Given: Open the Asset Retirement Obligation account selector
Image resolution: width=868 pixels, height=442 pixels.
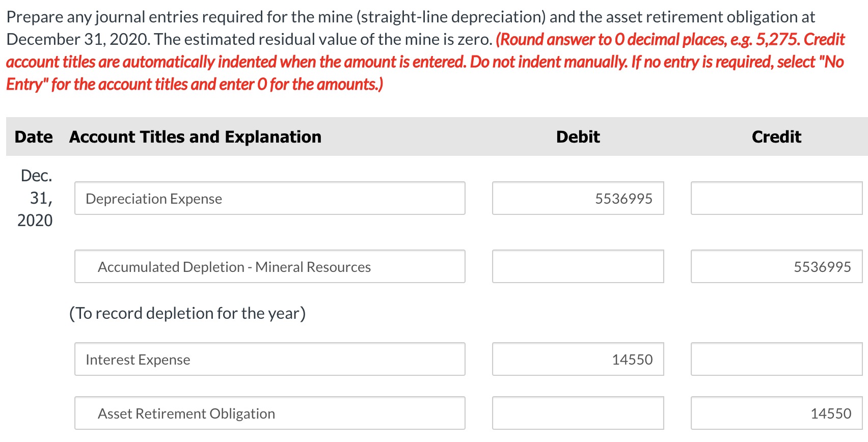Looking at the screenshot, I should click(269, 413).
